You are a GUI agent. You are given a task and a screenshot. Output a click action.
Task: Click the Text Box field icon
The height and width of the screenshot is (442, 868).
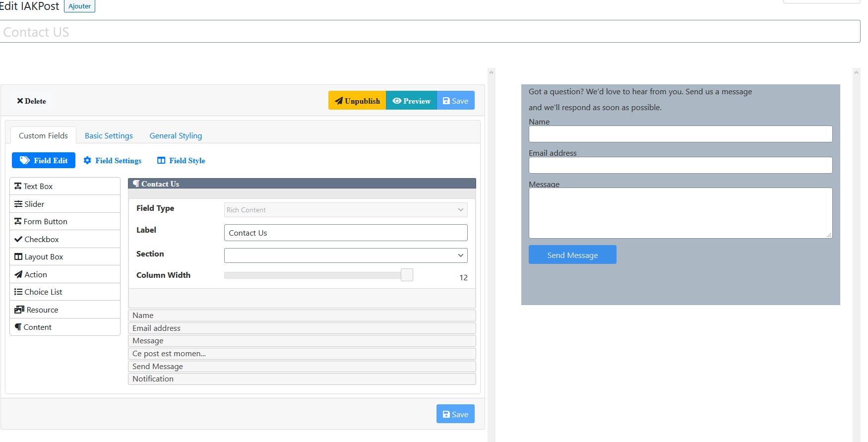click(x=18, y=186)
